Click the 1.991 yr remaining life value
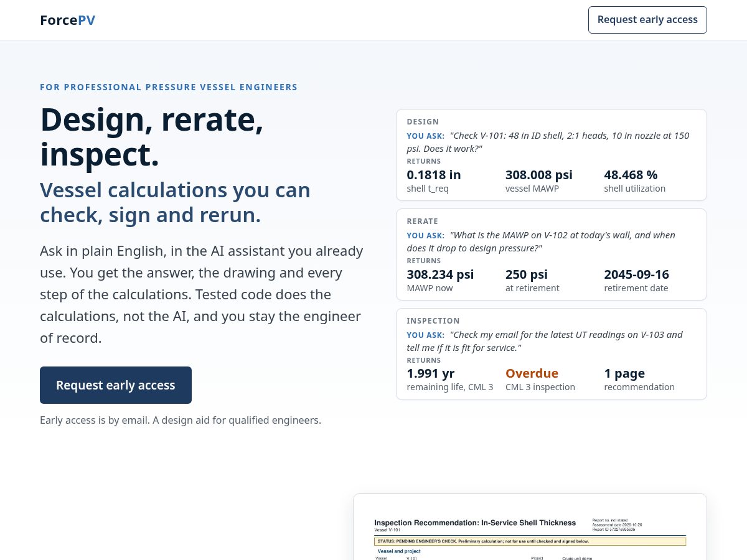 pyautogui.click(x=431, y=373)
